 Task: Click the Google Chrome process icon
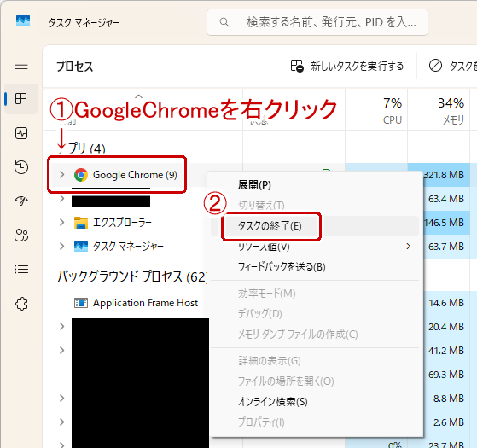pyautogui.click(x=81, y=175)
